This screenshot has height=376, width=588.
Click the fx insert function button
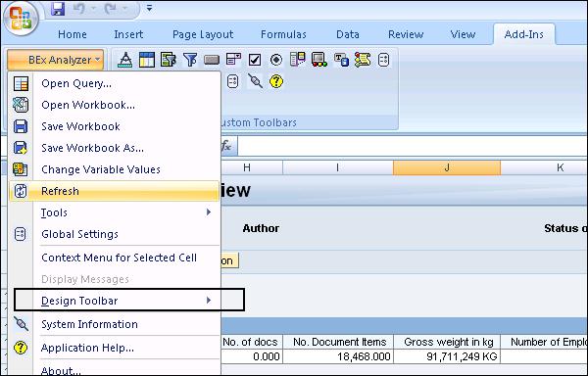(x=225, y=146)
